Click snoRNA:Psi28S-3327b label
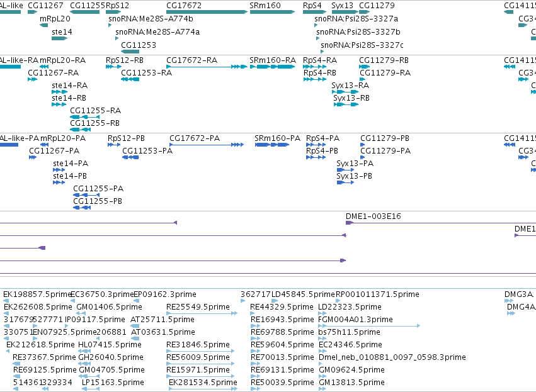This screenshot has width=536, height=392. 358,32
